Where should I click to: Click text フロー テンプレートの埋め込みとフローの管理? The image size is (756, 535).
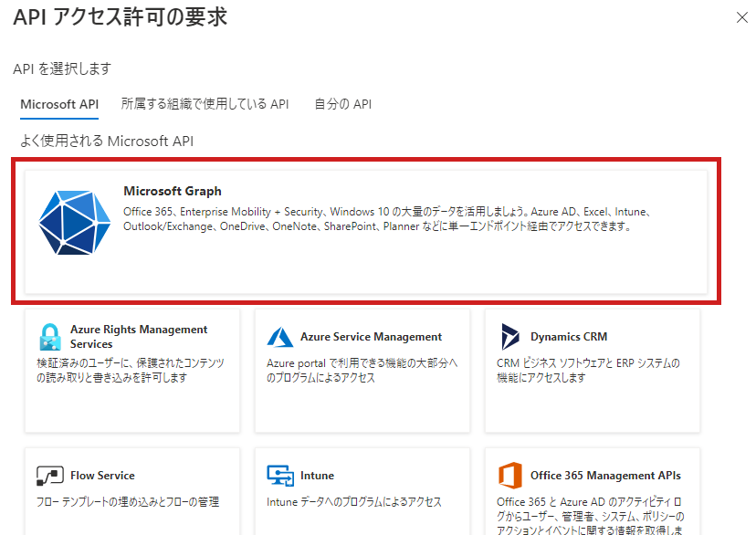click(128, 502)
